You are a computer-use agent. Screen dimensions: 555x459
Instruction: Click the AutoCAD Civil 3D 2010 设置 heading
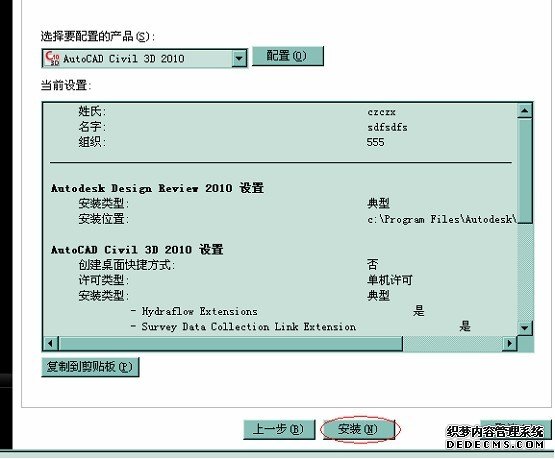tap(137, 249)
